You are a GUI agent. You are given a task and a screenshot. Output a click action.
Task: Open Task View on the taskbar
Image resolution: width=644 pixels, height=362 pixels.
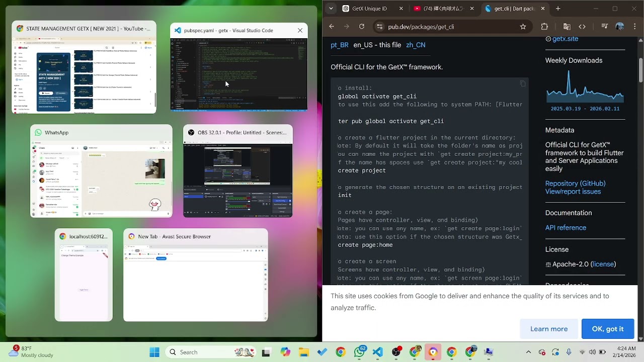[x=266, y=352]
